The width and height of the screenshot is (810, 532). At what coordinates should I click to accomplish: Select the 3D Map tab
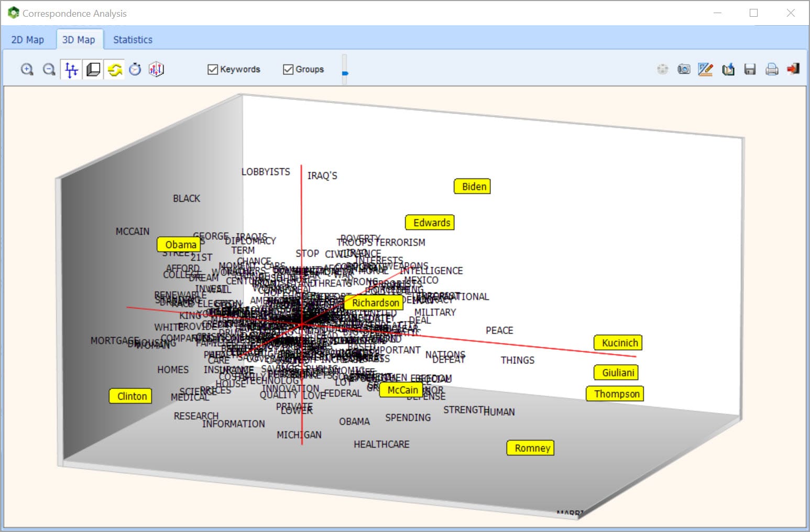tap(79, 40)
